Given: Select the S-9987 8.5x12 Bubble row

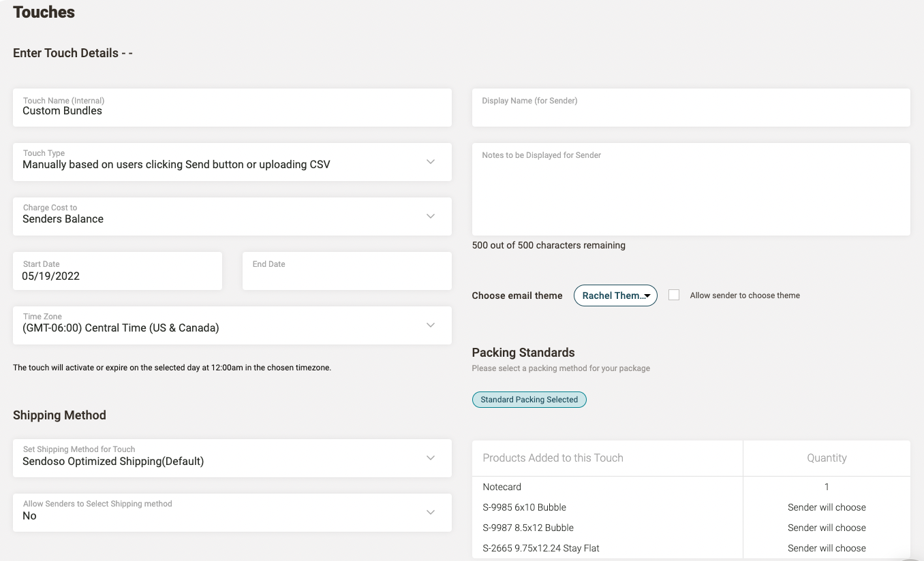Looking at the screenshot, I should click(528, 528).
